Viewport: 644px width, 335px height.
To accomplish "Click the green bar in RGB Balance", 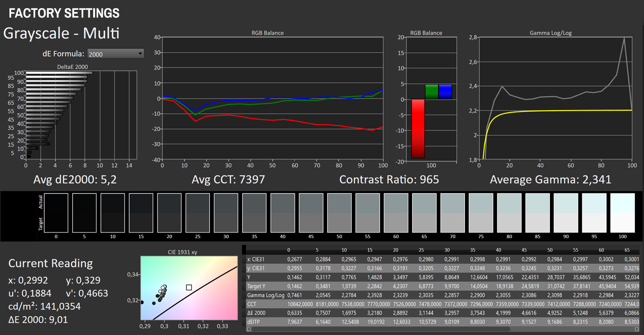I will tap(431, 92).
